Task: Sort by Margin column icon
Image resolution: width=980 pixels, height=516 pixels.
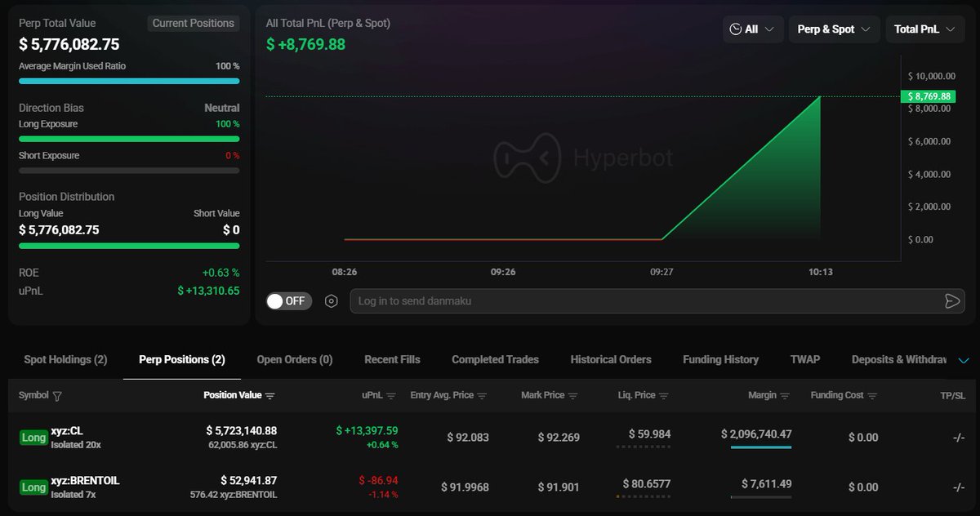Action: coord(785,396)
